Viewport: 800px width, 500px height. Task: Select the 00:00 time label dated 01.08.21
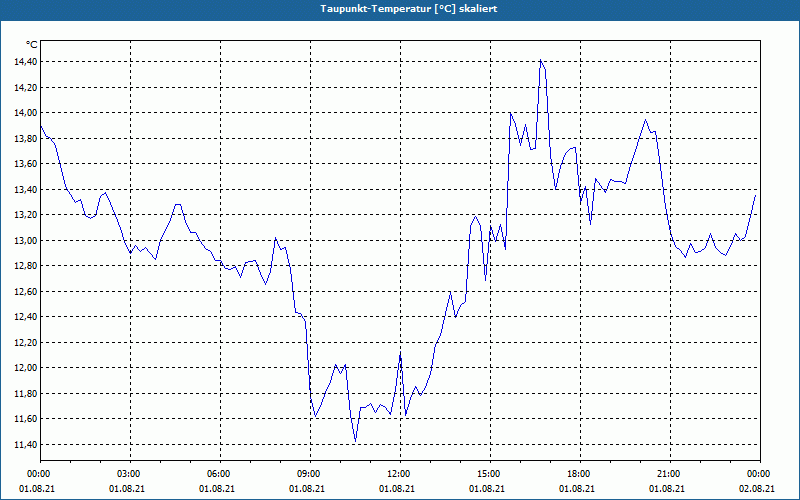pos(37,474)
